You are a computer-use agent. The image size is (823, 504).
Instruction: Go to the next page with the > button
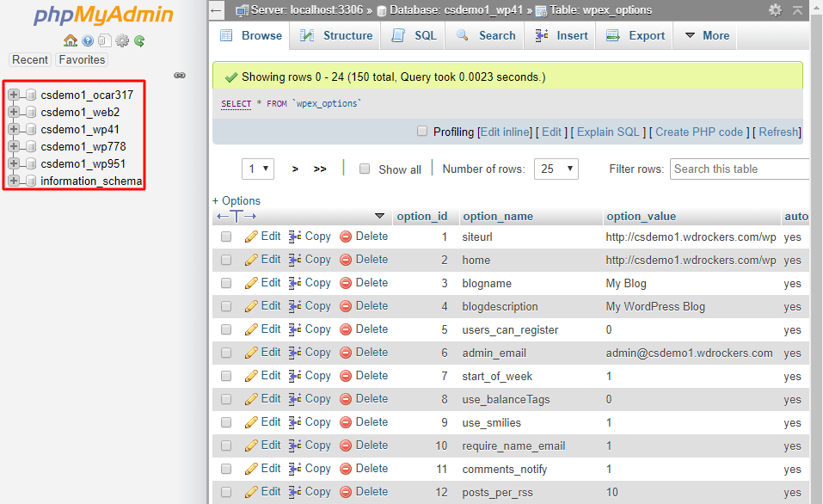295,169
